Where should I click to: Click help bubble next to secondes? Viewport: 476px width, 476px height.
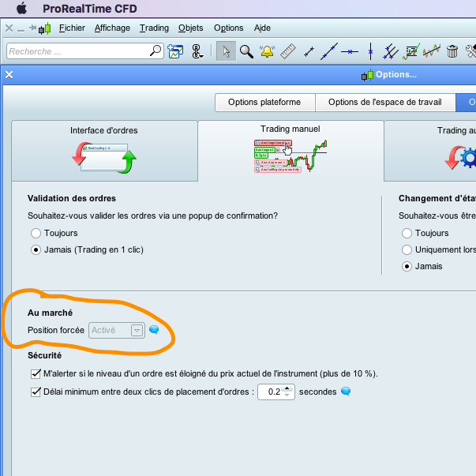[346, 392]
